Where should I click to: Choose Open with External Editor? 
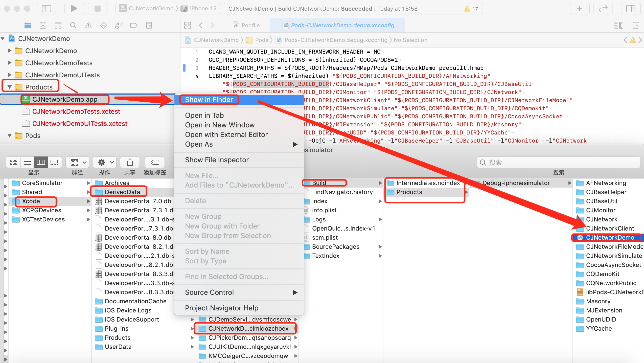tap(239, 134)
